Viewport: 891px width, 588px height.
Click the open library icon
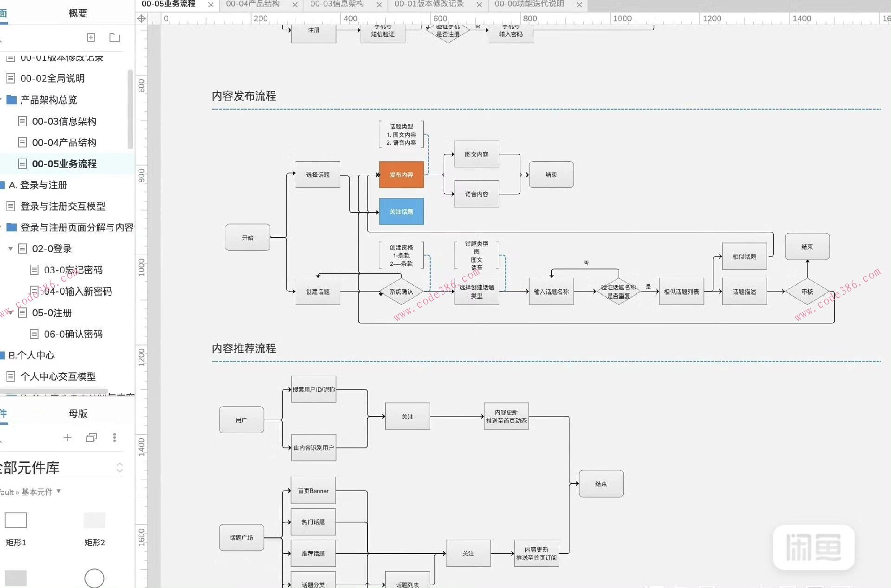click(x=91, y=437)
